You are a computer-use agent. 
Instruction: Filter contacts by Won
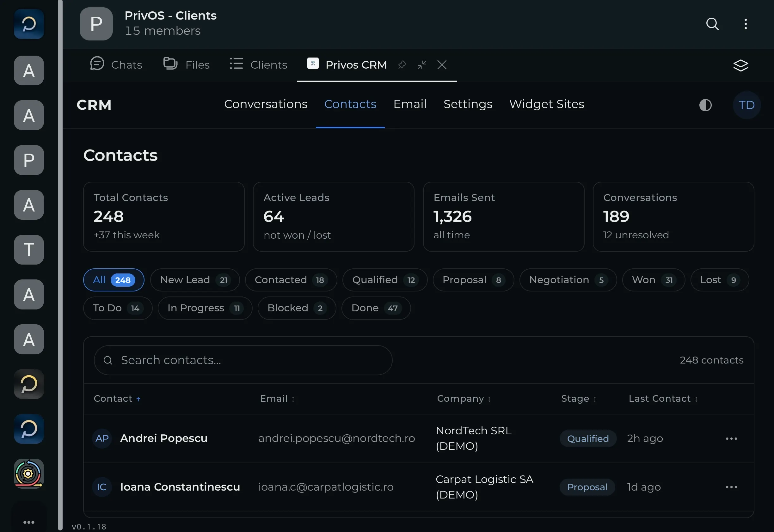(x=654, y=280)
